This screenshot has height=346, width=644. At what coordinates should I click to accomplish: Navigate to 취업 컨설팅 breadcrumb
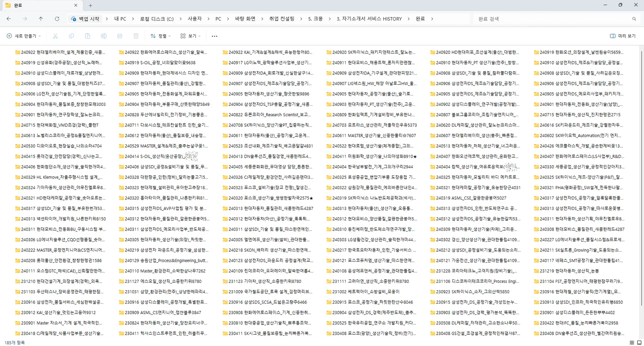click(x=281, y=19)
